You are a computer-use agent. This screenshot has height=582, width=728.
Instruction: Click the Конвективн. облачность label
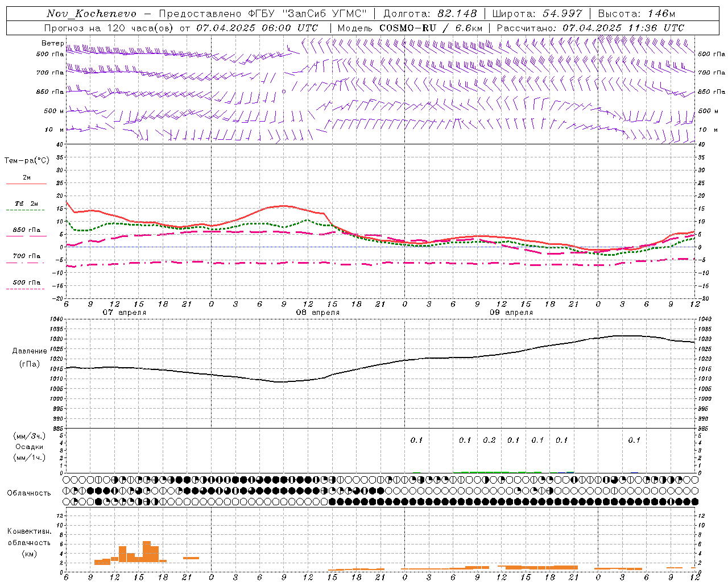pos(29,537)
